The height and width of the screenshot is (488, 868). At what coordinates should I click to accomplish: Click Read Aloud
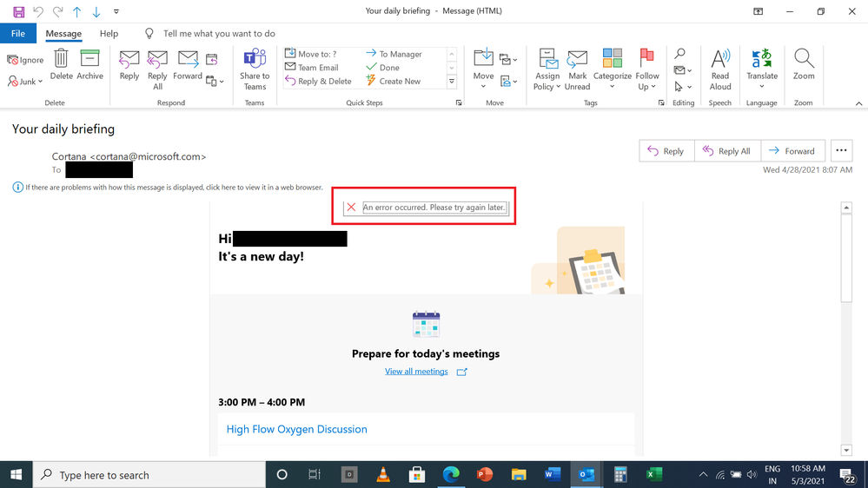[x=720, y=69]
